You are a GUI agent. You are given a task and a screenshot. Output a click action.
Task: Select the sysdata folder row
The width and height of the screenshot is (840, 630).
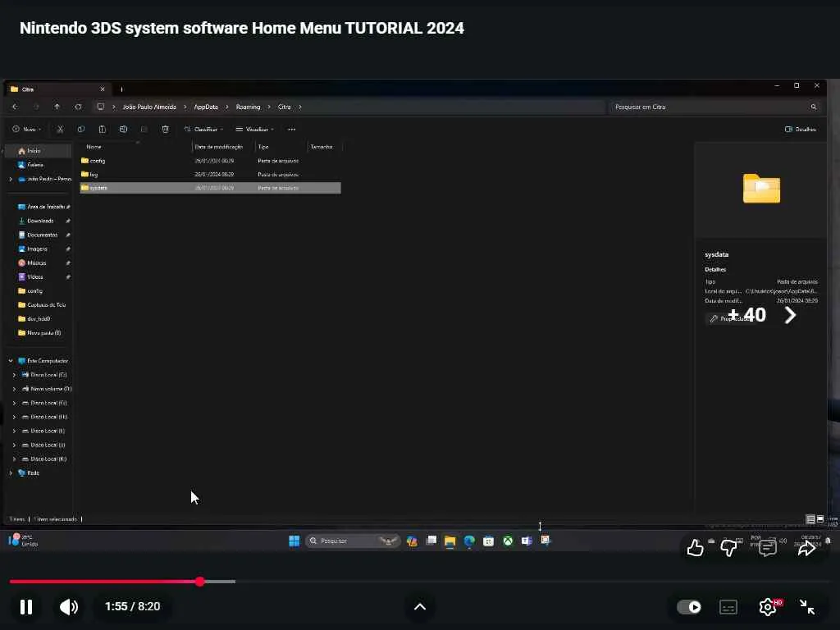(210, 188)
